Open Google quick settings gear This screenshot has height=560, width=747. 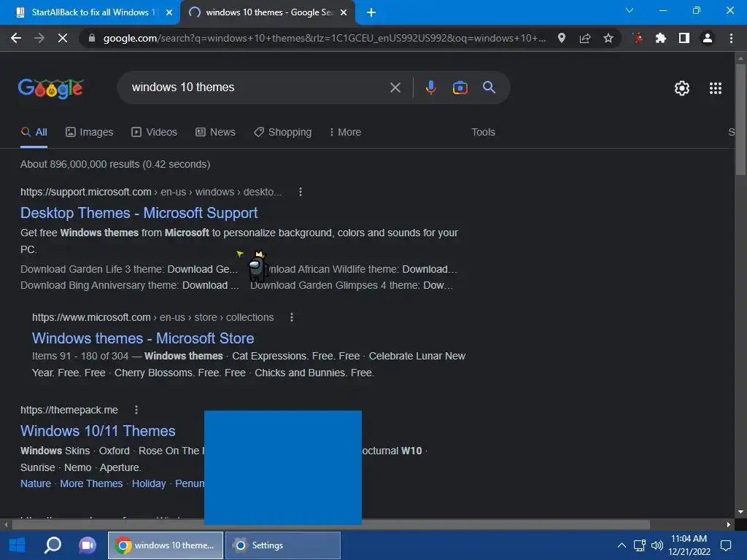tap(682, 88)
